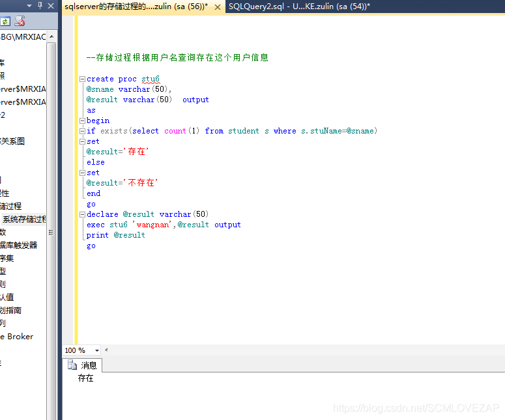Screen dimensions: 505x420
Task: Click the '不存在' string literal
Action: click(140, 183)
